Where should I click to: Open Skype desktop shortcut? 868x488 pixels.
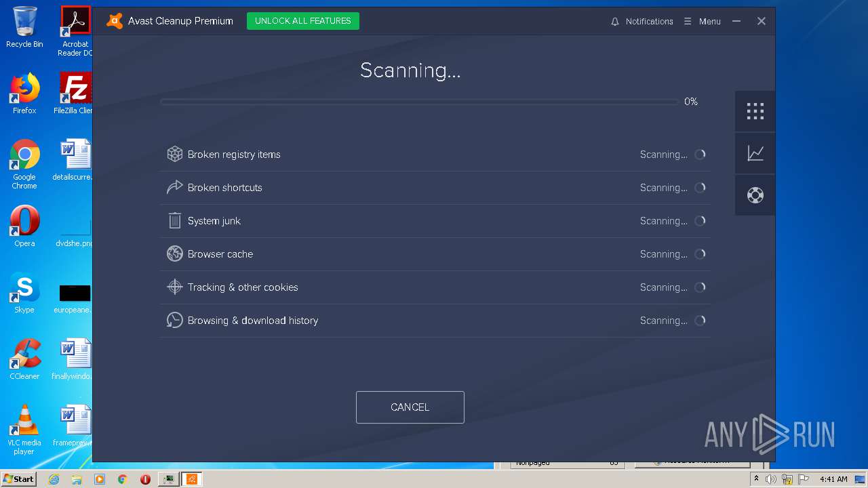pyautogui.click(x=24, y=293)
